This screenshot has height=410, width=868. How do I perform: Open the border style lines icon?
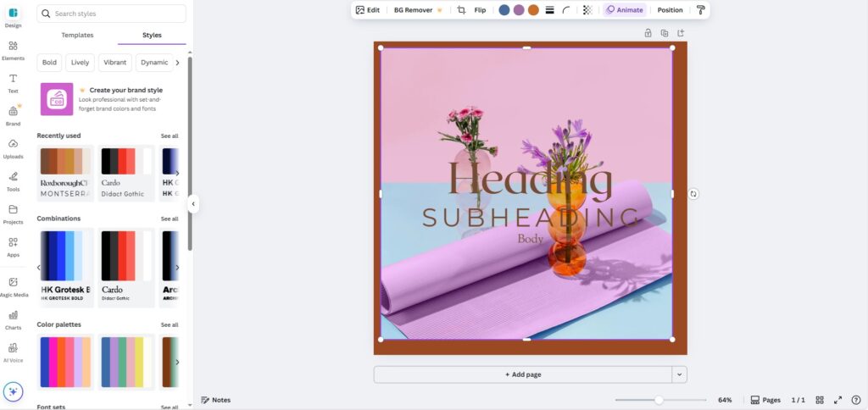coord(549,10)
